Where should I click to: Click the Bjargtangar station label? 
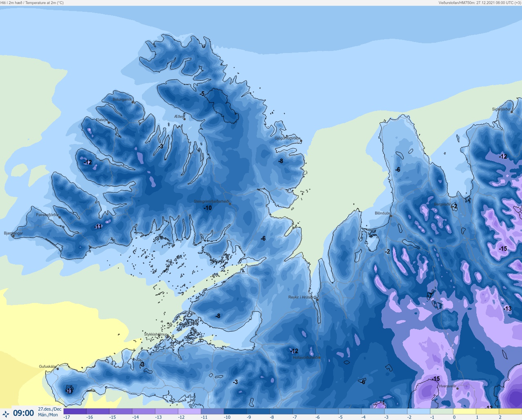(13, 233)
